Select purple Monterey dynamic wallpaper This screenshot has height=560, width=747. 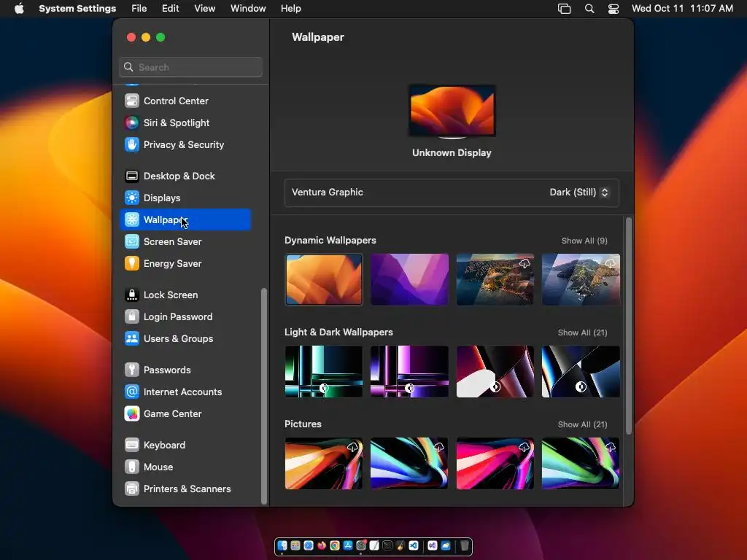[410, 279]
